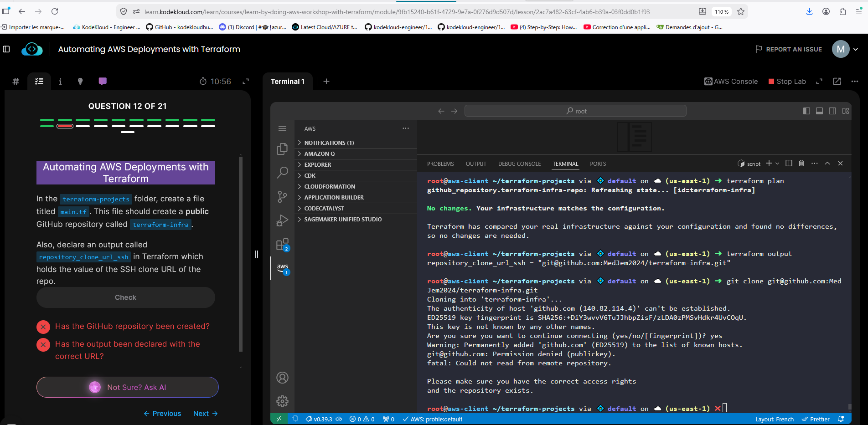Kill terminal with trash icon
Image resolution: width=868 pixels, height=425 pixels.
[x=801, y=163]
